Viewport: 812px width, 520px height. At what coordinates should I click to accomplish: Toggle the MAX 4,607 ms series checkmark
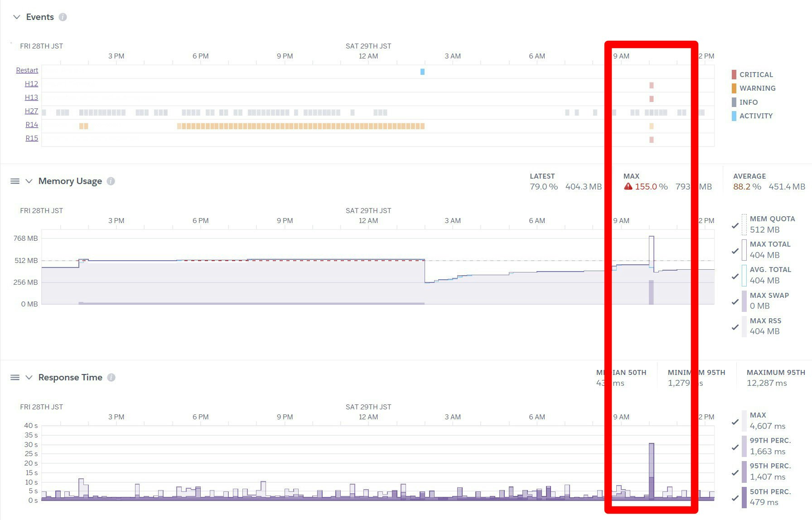tap(735, 422)
